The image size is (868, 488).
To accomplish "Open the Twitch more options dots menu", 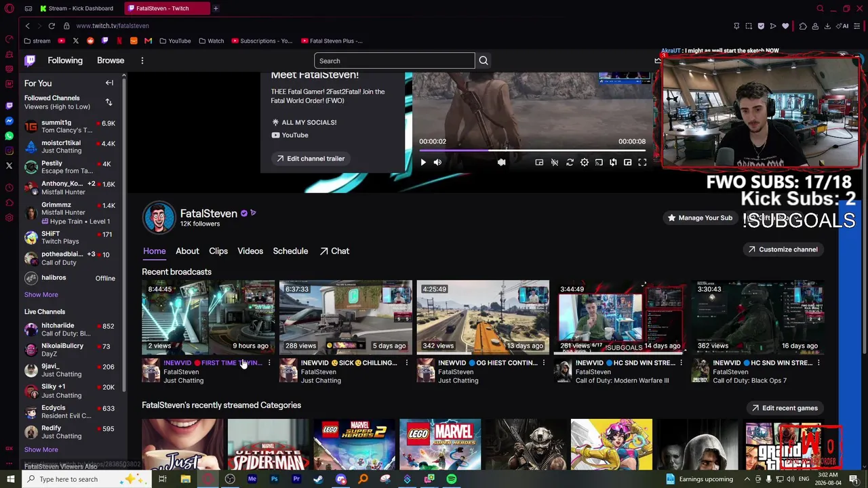I will tap(142, 60).
